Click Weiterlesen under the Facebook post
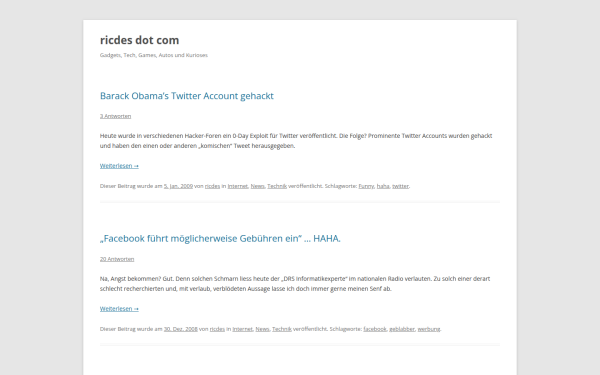This screenshot has width=600, height=375. tap(119, 309)
